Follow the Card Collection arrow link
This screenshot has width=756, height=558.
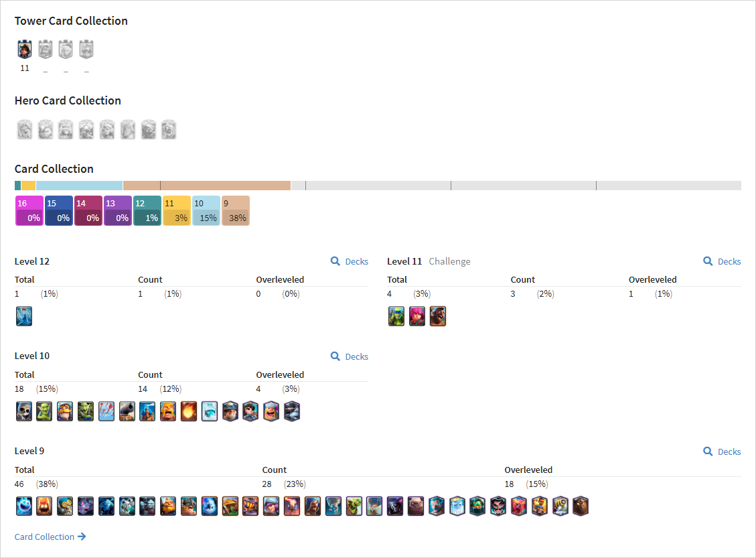50,537
